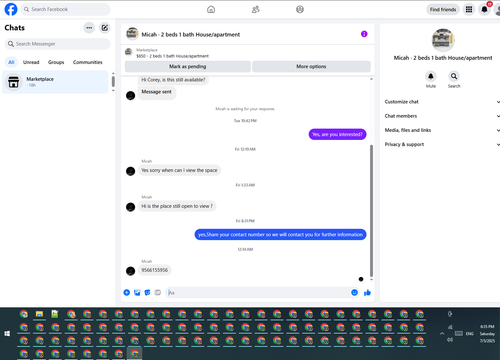The image size is (500, 360).
Task: Click the conversation scrollbar thumb
Action: 371,211
